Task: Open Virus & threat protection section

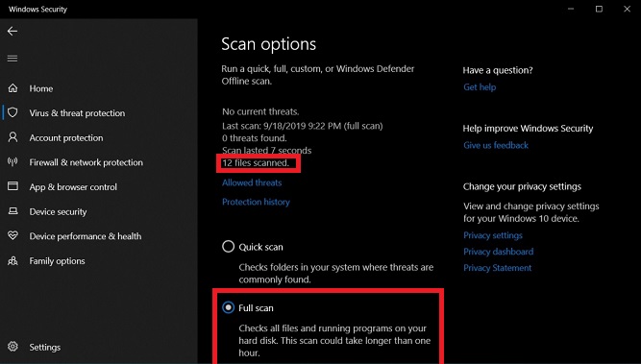Action: (77, 113)
